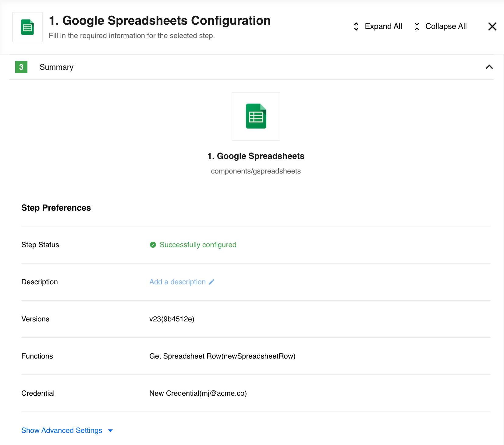Click the green check status icon
Viewport: 504px width, 445px height.
pos(153,245)
